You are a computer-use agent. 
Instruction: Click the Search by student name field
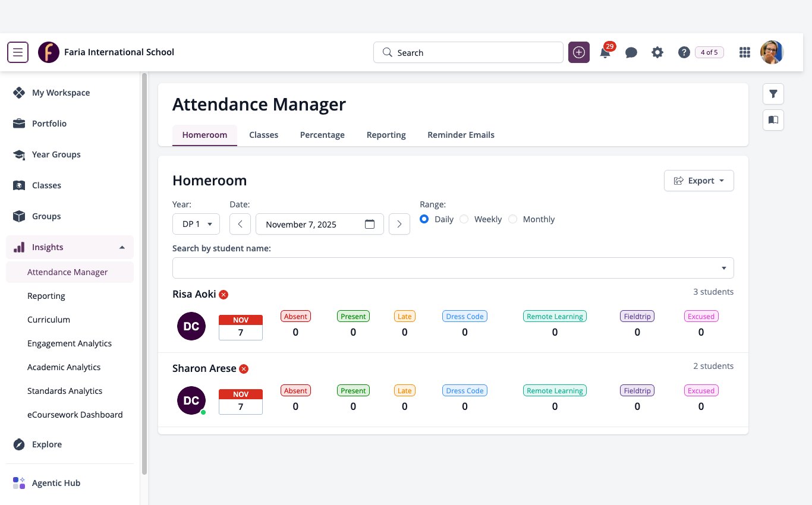453,268
